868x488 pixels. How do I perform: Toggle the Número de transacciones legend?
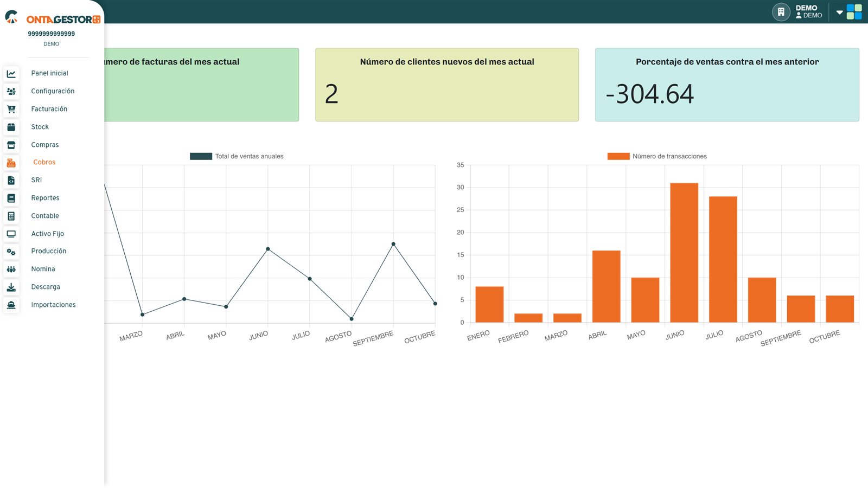[x=657, y=156]
